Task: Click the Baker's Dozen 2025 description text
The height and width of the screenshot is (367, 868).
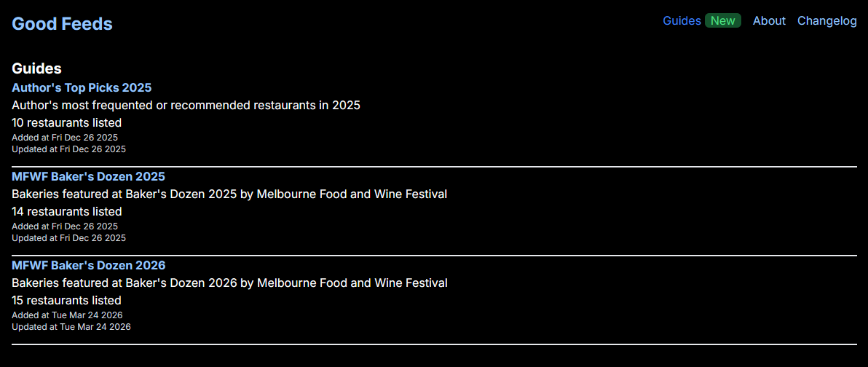Action: pos(229,194)
